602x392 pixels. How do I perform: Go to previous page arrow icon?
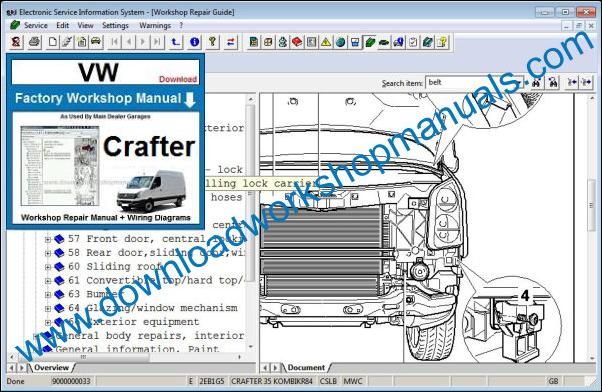129,42
